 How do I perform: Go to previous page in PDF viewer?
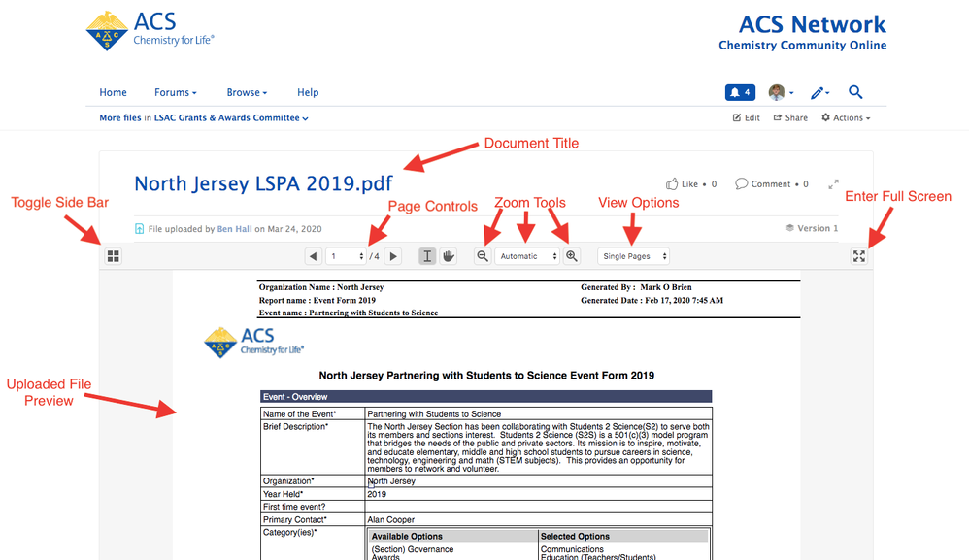pyautogui.click(x=314, y=256)
